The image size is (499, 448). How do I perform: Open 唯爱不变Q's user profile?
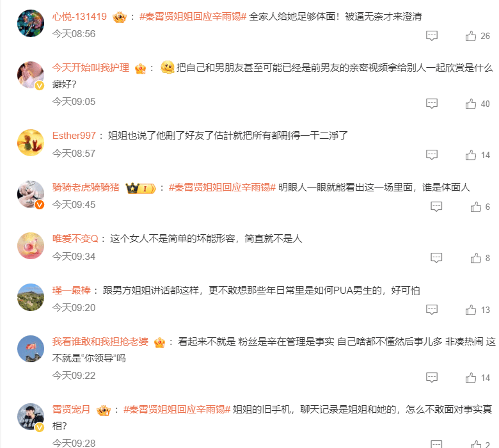75,239
